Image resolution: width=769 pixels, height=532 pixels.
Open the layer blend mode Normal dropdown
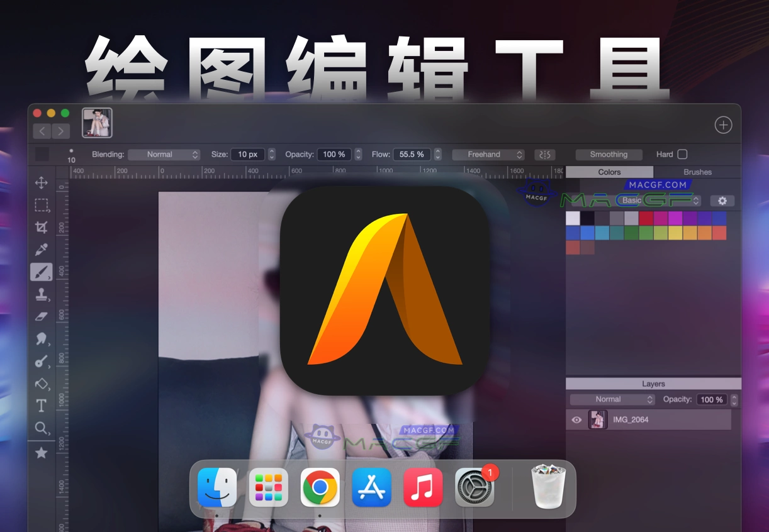613,399
